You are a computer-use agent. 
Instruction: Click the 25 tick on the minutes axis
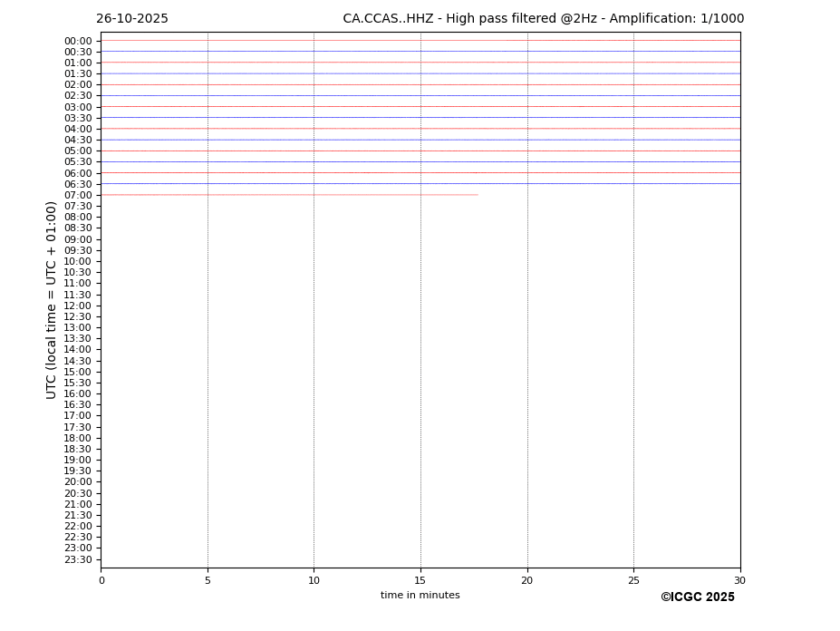pos(633,580)
